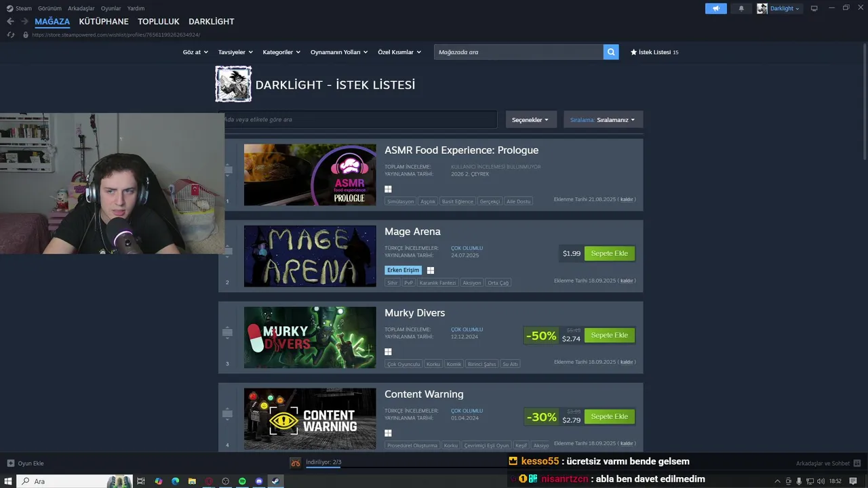This screenshot has width=868, height=488.
Task: Grab the drag handle for Murky Divers
Action: click(x=228, y=332)
